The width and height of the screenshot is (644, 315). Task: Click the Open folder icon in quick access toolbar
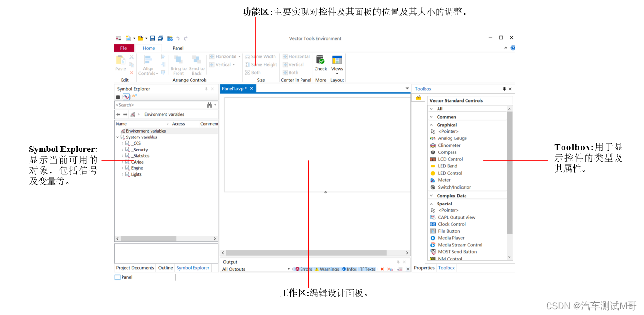[x=140, y=38]
